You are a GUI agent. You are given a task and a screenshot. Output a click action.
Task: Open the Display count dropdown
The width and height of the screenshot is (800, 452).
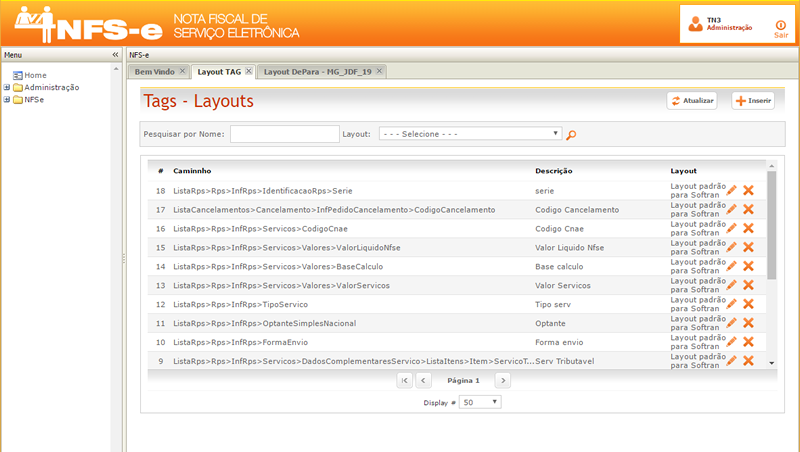tap(480, 402)
